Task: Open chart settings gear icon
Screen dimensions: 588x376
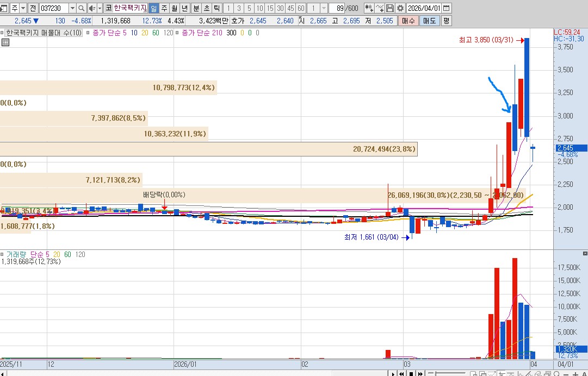Action: pos(400,8)
